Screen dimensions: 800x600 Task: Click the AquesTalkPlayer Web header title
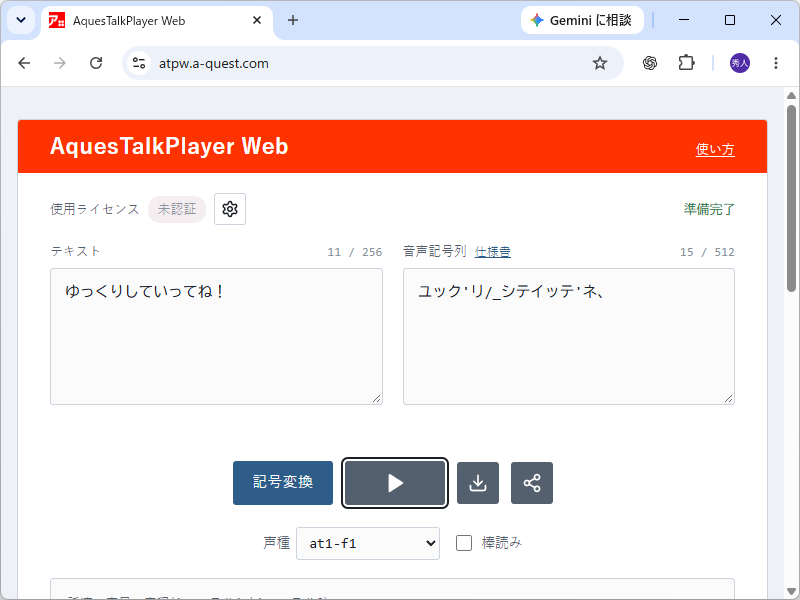[169, 146]
